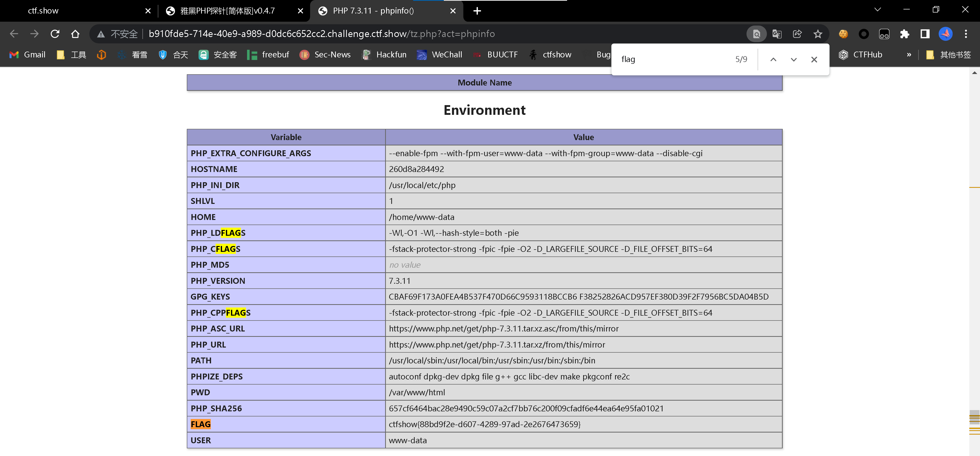Viewport: 980px width, 456px height.
Task: Jump to the previous find result
Action: tap(773, 59)
